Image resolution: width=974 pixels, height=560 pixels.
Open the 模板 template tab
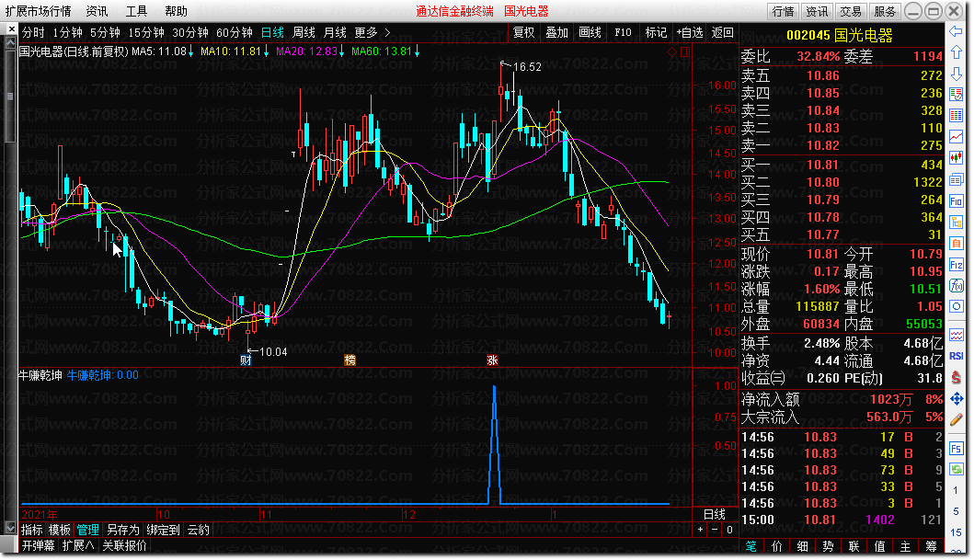[60, 530]
